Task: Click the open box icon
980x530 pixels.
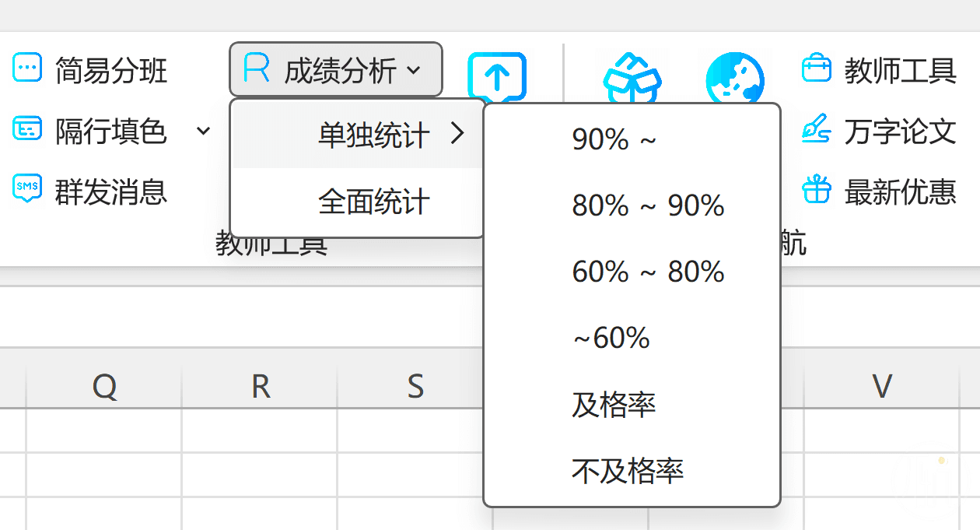Action: pyautogui.click(x=632, y=78)
